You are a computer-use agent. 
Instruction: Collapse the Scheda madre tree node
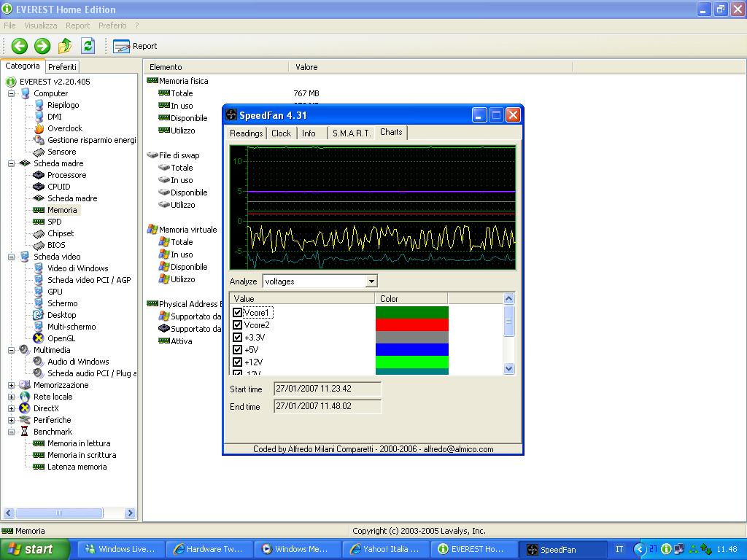click(11, 163)
